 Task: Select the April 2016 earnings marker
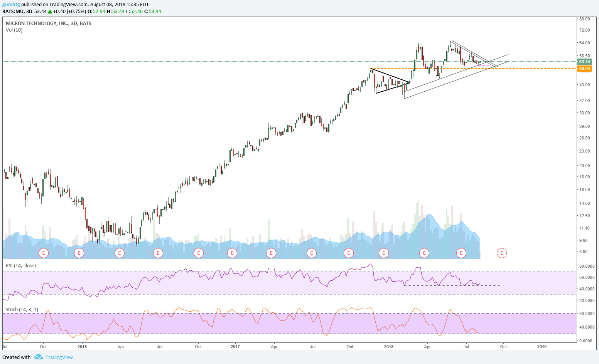point(120,253)
